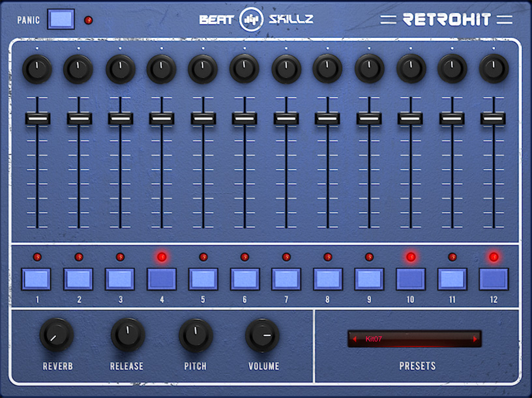The image size is (532, 398).
Task: Click the top knob above channel 4
Action: point(161,69)
